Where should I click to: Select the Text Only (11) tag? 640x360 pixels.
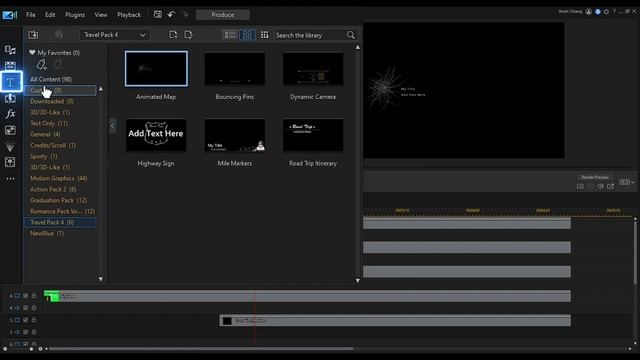click(49, 123)
